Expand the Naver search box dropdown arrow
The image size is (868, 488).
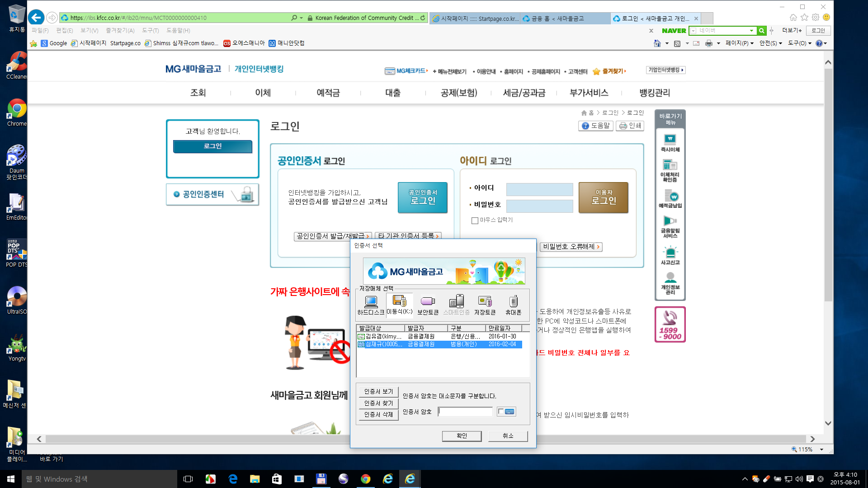point(751,31)
